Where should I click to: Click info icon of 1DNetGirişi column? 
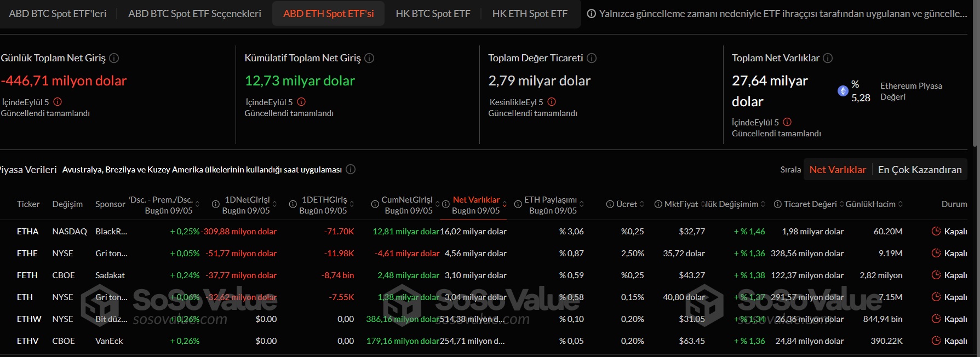point(215,204)
